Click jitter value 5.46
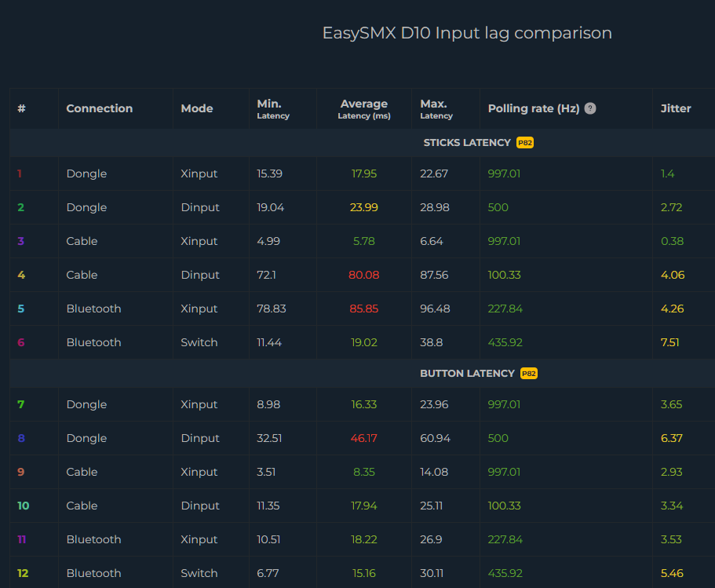Image resolution: width=715 pixels, height=588 pixels. (x=672, y=573)
